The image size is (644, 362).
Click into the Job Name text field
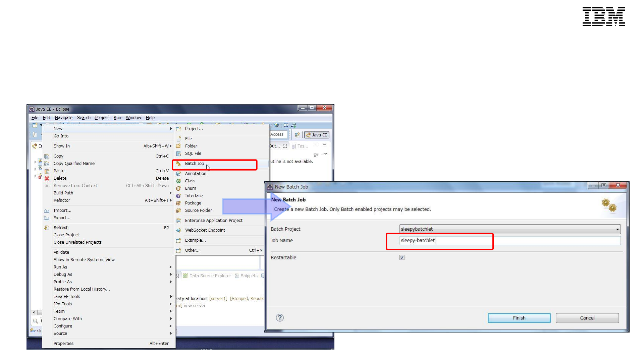[510, 241]
